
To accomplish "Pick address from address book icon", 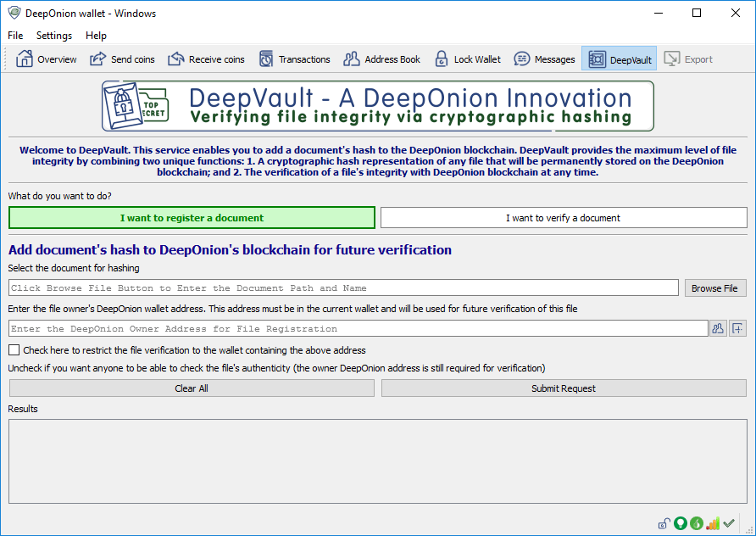I will 718,328.
